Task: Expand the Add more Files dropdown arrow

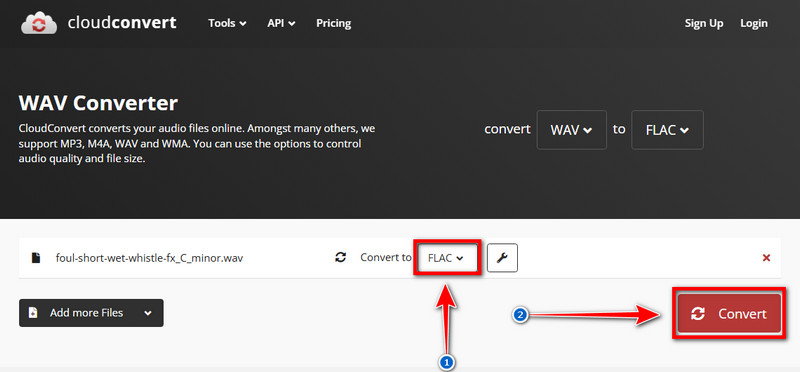Action: coord(148,313)
